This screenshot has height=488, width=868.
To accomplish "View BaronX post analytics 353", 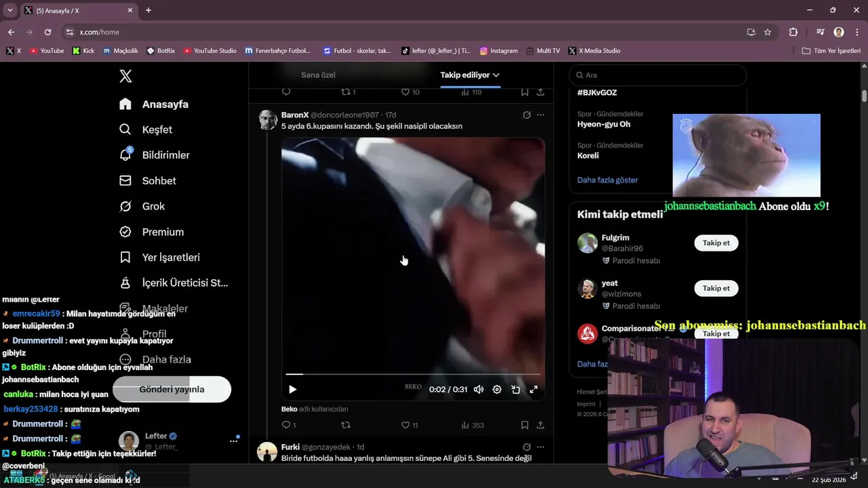I will pos(472,425).
